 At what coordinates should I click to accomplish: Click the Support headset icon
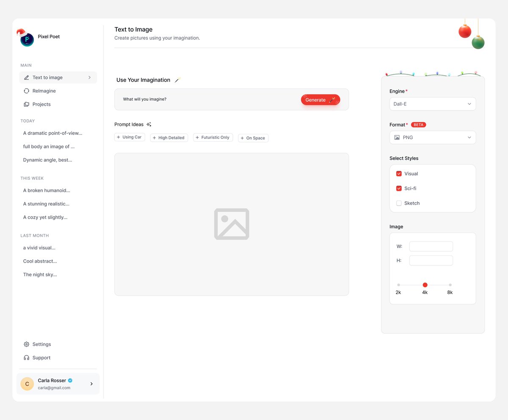[26, 357]
